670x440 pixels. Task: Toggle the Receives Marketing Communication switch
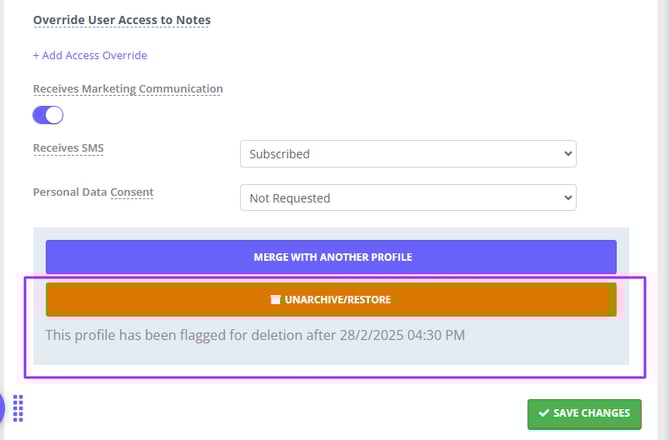point(48,115)
